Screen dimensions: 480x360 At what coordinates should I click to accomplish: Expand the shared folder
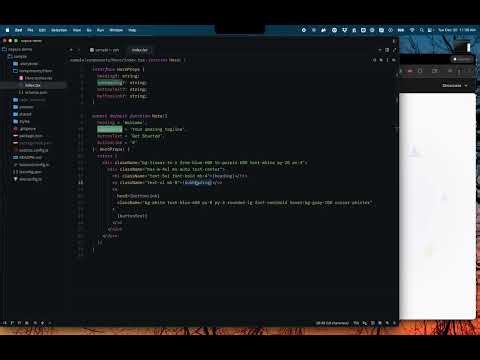pyautogui.click(x=23, y=114)
